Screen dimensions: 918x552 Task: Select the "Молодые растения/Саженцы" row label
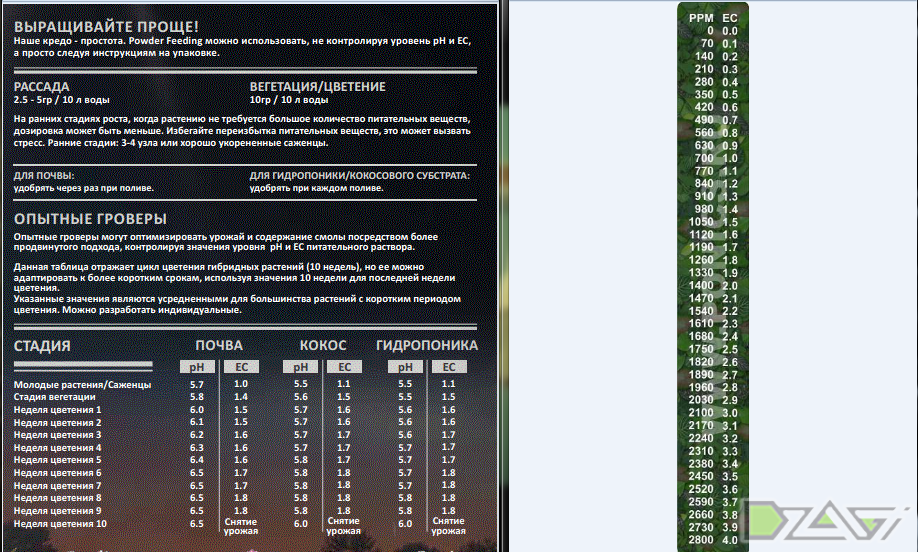[x=83, y=385]
